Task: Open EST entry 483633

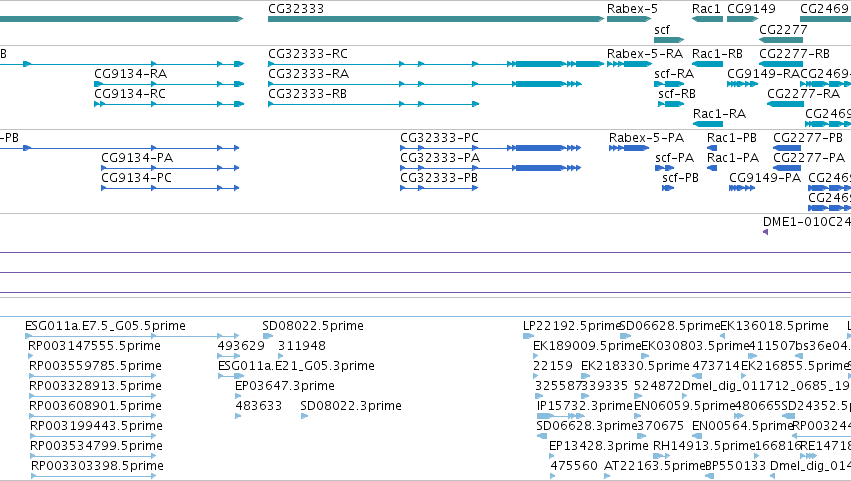Action: pos(259,406)
